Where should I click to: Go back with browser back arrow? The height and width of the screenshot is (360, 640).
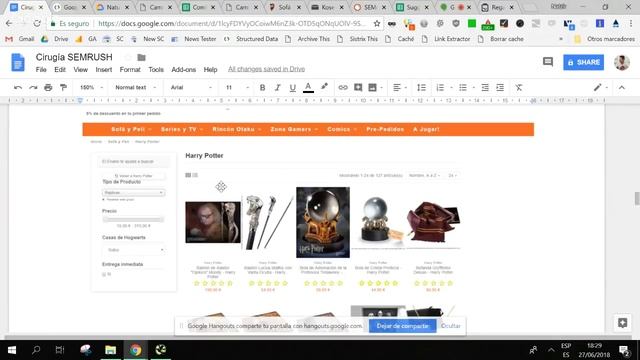pos(9,23)
